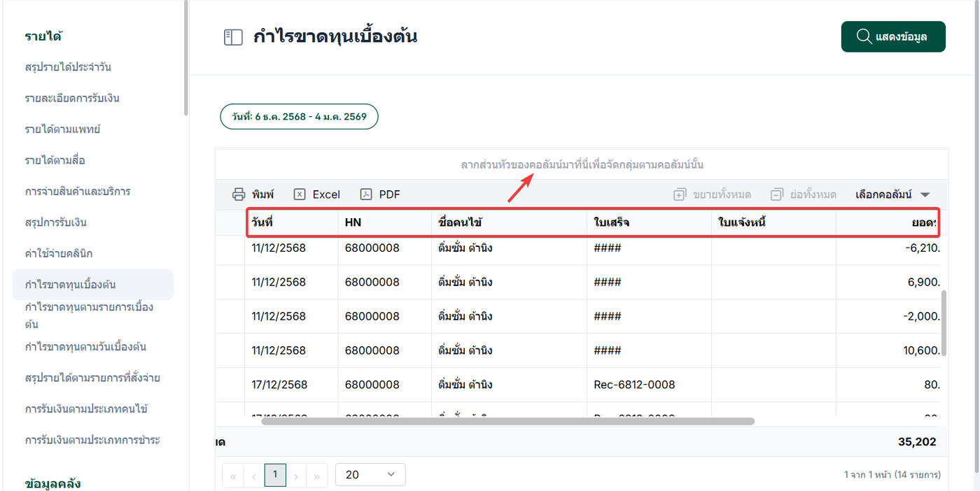This screenshot has height=491, width=980.
Task: Click the table's vertical scrollbar thumb
Action: (x=944, y=323)
